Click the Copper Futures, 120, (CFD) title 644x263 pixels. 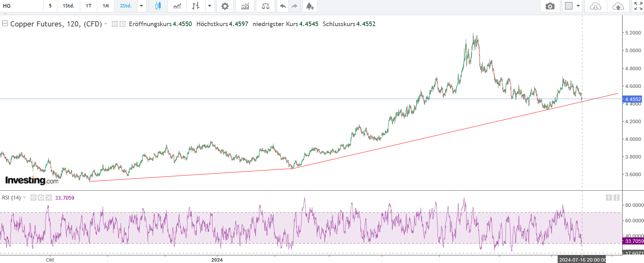tap(56, 24)
